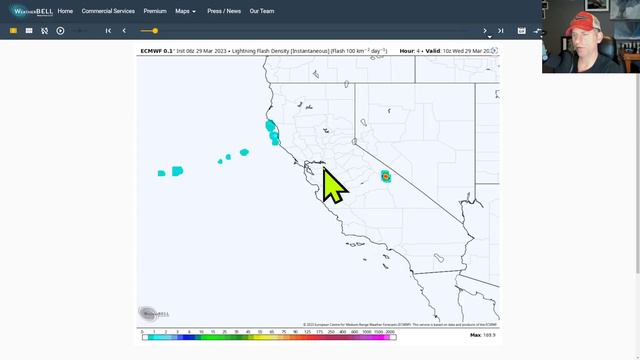Image resolution: width=640 pixels, height=360 pixels.
Task: Play the forecast animation
Action: coord(60,31)
